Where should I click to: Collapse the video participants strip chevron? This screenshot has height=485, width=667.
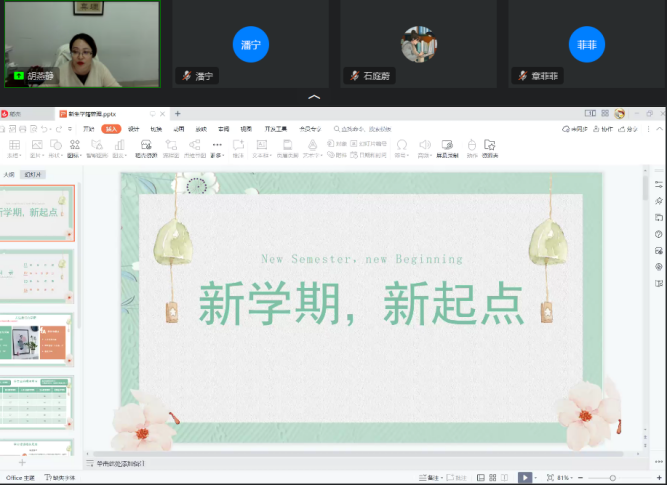click(314, 97)
